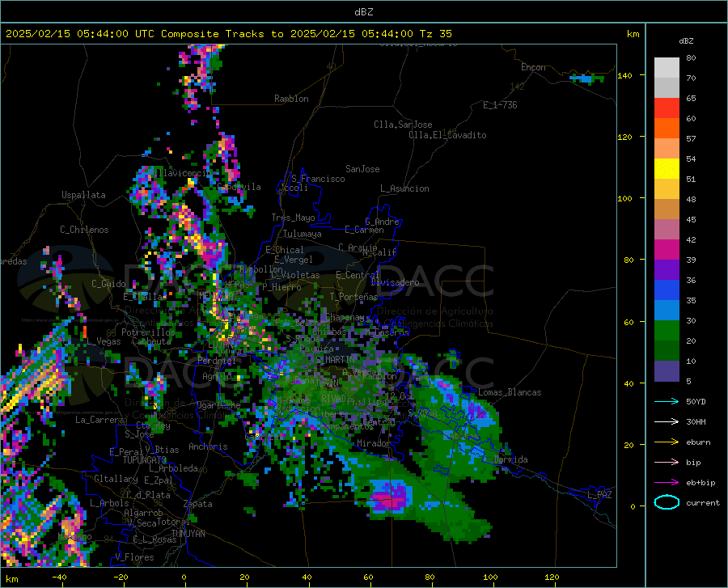Viewport: 728px width, 588px height.
Task: Click the dark orange 60 dBZ swatch
Action: (x=667, y=128)
